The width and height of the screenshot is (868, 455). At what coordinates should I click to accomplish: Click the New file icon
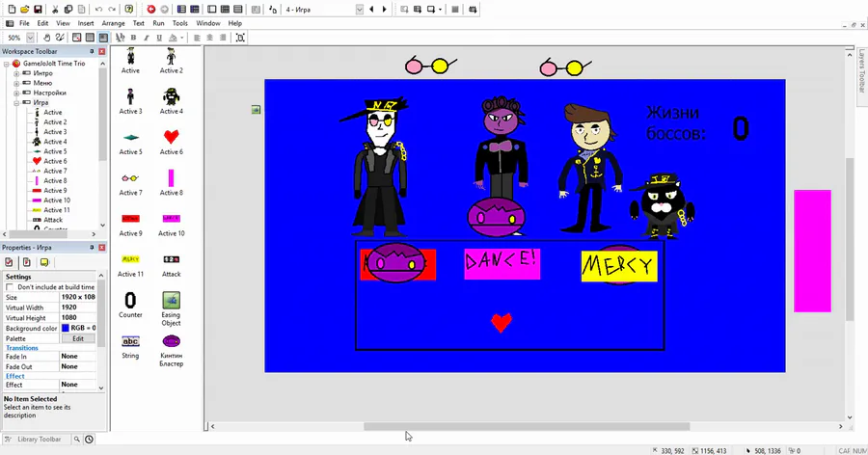[x=12, y=10]
